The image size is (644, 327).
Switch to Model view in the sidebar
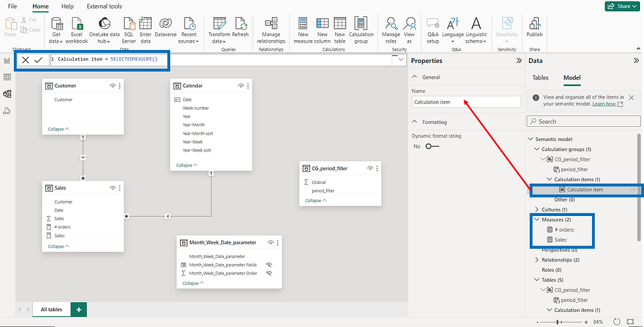tap(7, 94)
